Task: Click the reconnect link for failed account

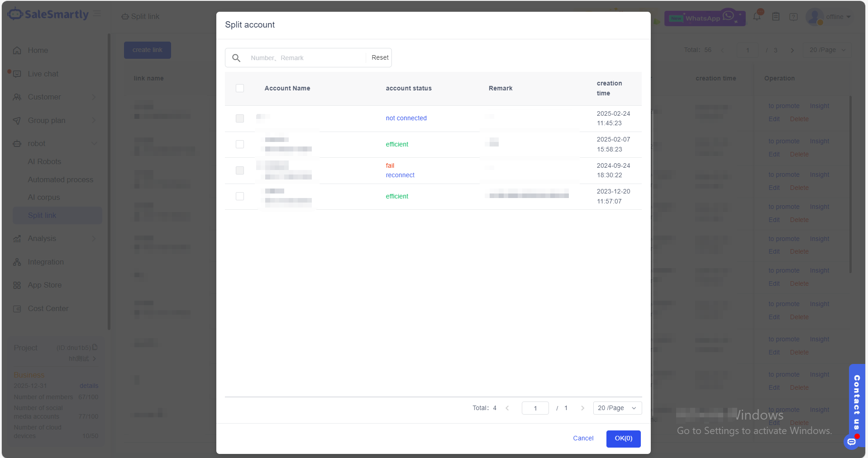Action: [400, 175]
